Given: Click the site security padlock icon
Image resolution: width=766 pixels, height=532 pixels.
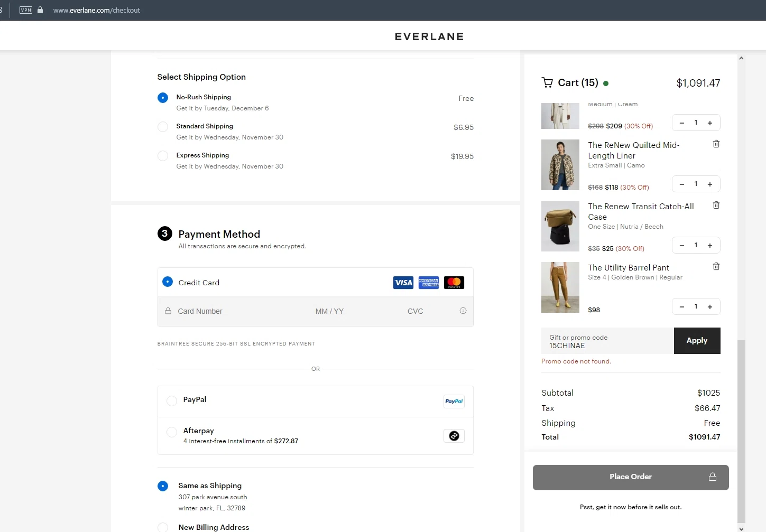Looking at the screenshot, I should tap(40, 10).
